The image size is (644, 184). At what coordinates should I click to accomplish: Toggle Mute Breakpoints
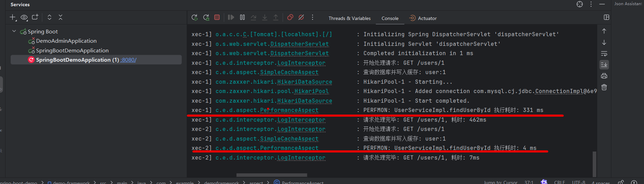pyautogui.click(x=301, y=18)
